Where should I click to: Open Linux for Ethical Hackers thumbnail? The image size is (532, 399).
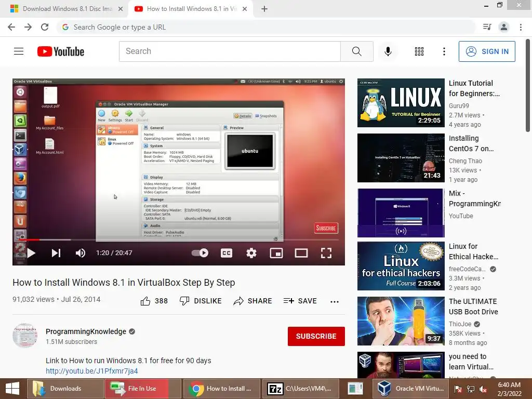tap(401, 266)
